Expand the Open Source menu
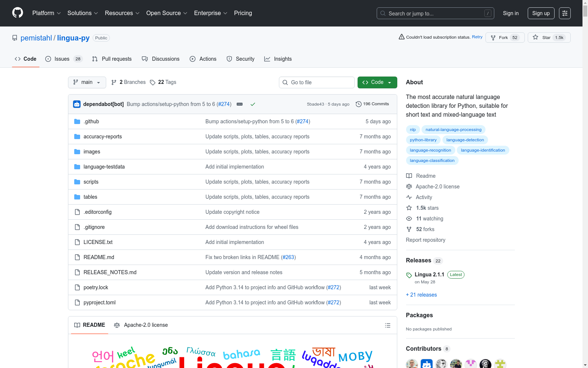This screenshot has width=588, height=368. pos(167,13)
